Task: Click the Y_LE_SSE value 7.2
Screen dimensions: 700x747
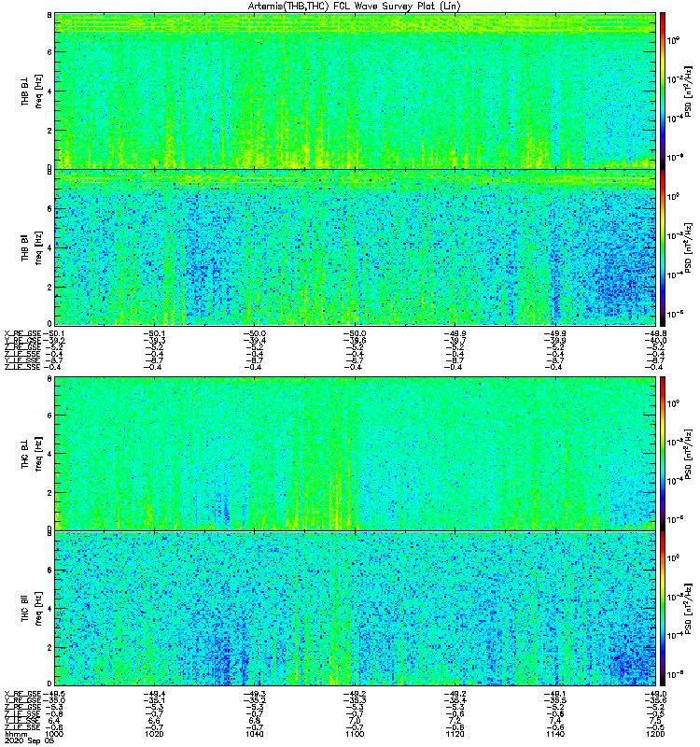Action: (x=455, y=721)
